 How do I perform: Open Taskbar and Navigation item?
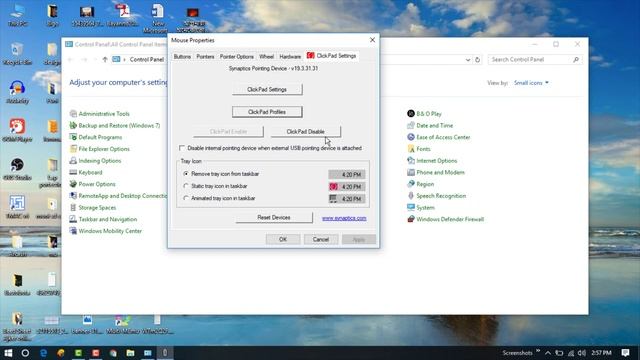(107, 220)
